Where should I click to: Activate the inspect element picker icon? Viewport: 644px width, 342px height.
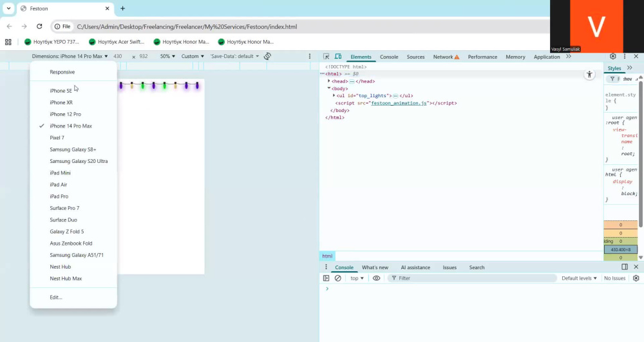tap(326, 57)
